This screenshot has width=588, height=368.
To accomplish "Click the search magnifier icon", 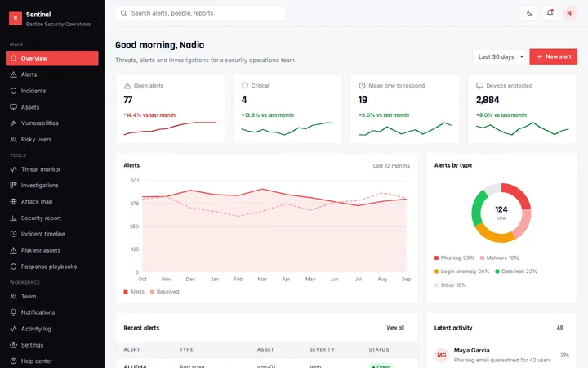I will click(x=123, y=13).
